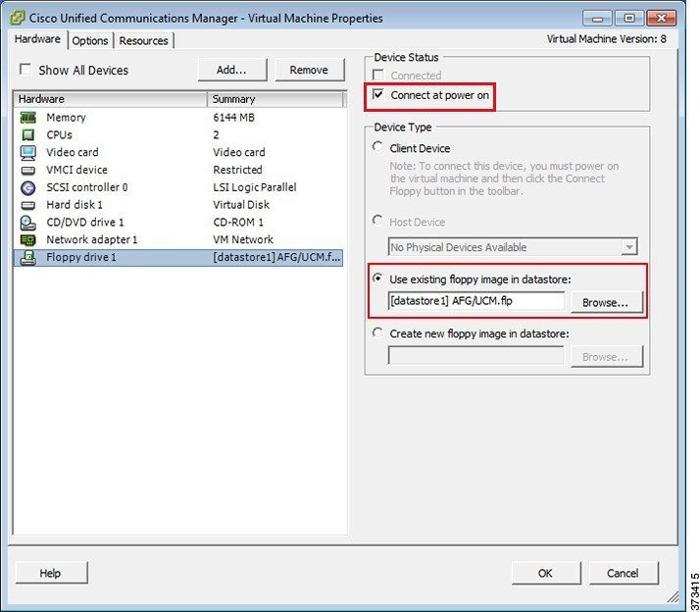Screen dimensions: 700x612
Task: Click the LSI Logic Parallel summary value
Action: coord(255,187)
